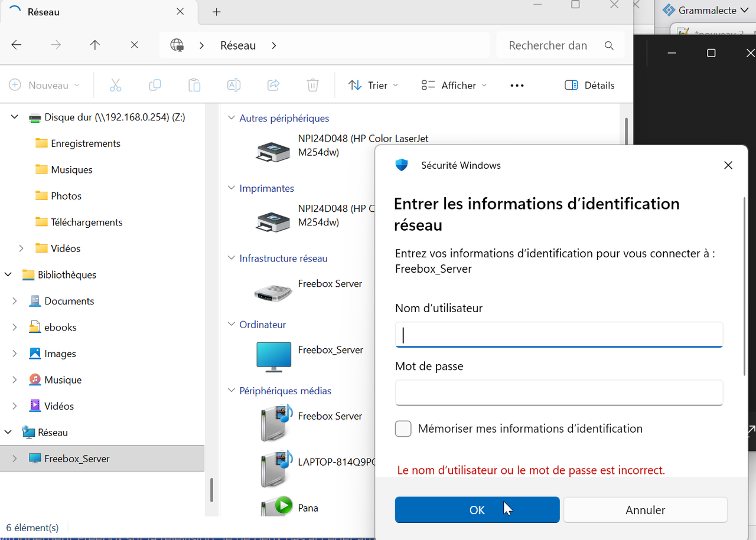Expand the ebooks library node
This screenshot has height=540, width=756.
point(15,328)
